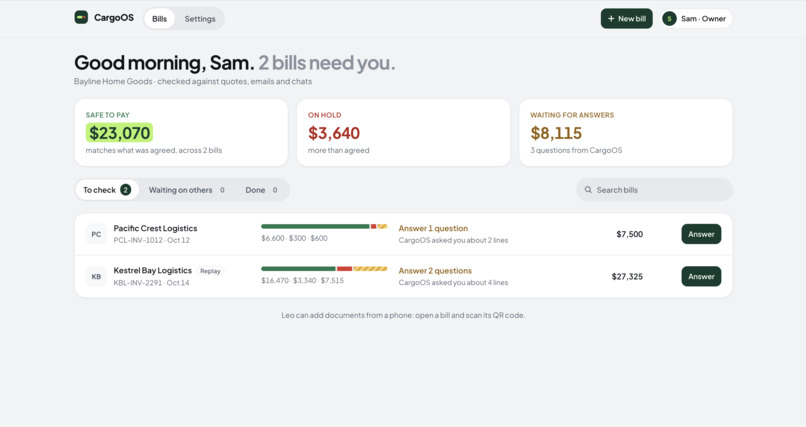This screenshot has width=806, height=427.
Task: Click the PC initials badge for Pacific Crest
Action: pyautogui.click(x=96, y=234)
